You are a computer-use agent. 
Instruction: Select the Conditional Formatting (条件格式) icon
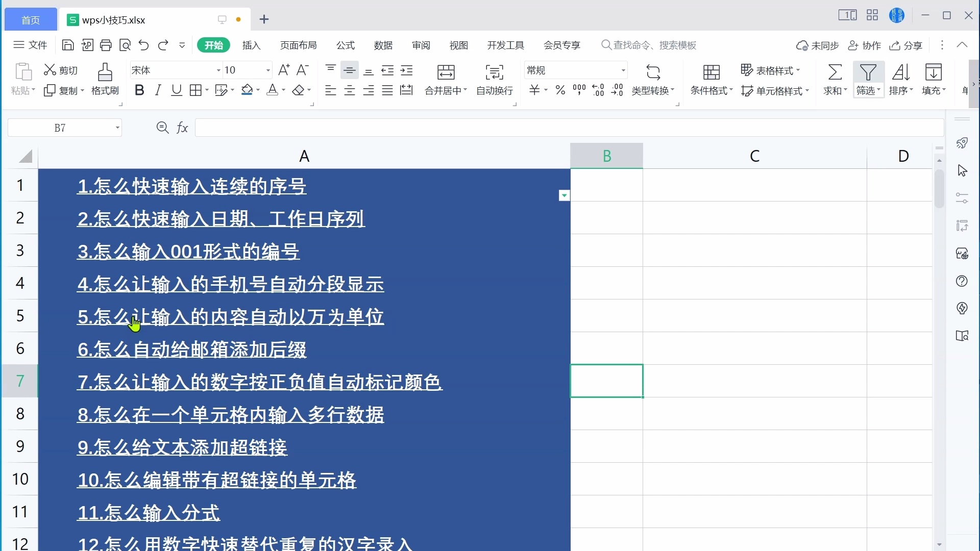tap(712, 72)
